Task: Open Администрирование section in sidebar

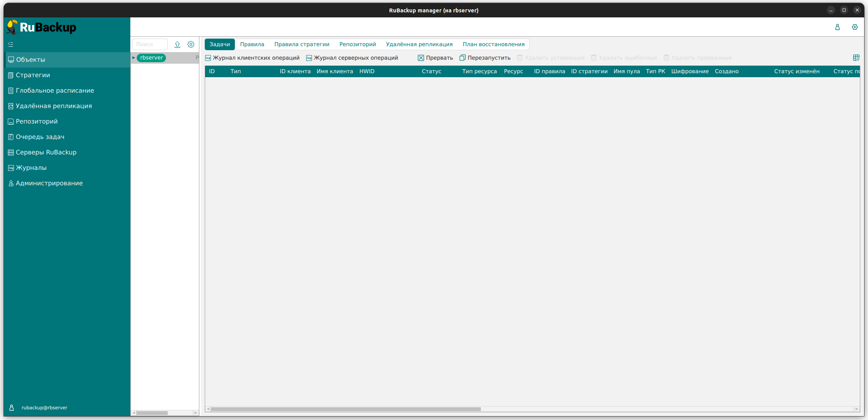Action: (x=49, y=183)
